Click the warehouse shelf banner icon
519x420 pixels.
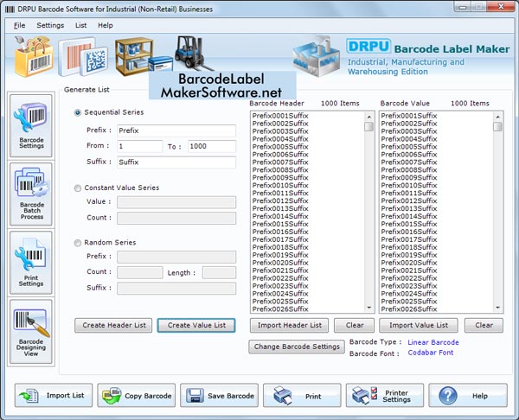[x=143, y=56]
